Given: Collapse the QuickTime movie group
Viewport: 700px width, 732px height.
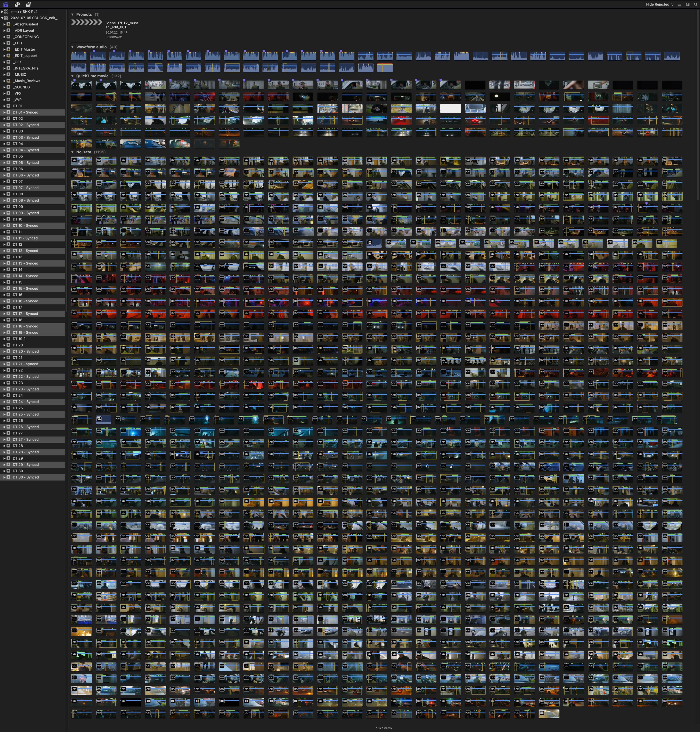Looking at the screenshot, I should [x=72, y=76].
